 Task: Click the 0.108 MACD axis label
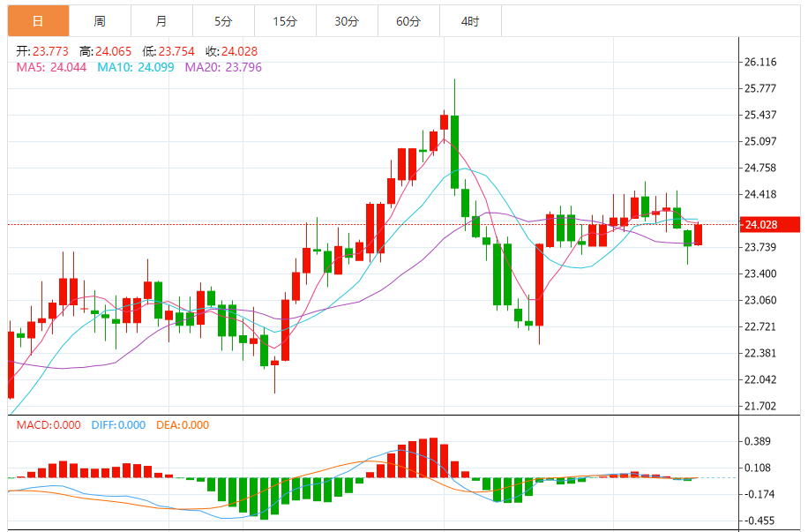pyautogui.click(x=758, y=468)
